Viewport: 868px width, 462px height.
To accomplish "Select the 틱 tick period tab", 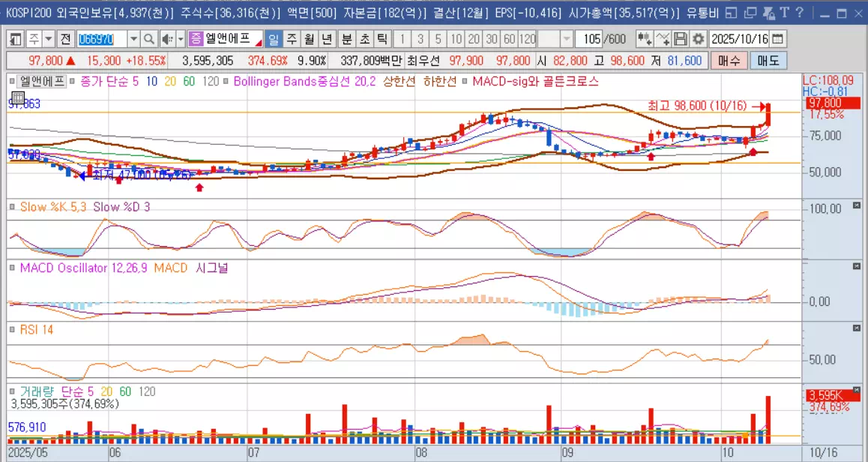I will (x=382, y=39).
